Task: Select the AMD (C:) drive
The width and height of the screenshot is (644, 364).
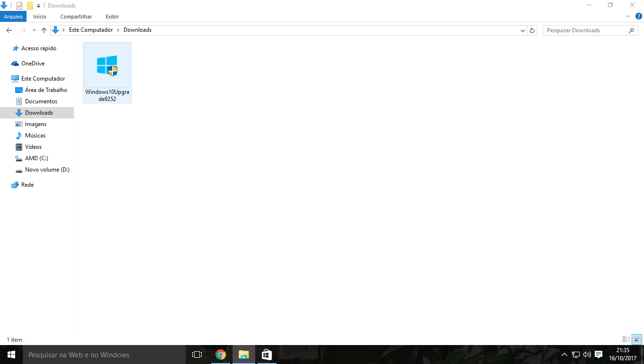Action: pos(36,158)
